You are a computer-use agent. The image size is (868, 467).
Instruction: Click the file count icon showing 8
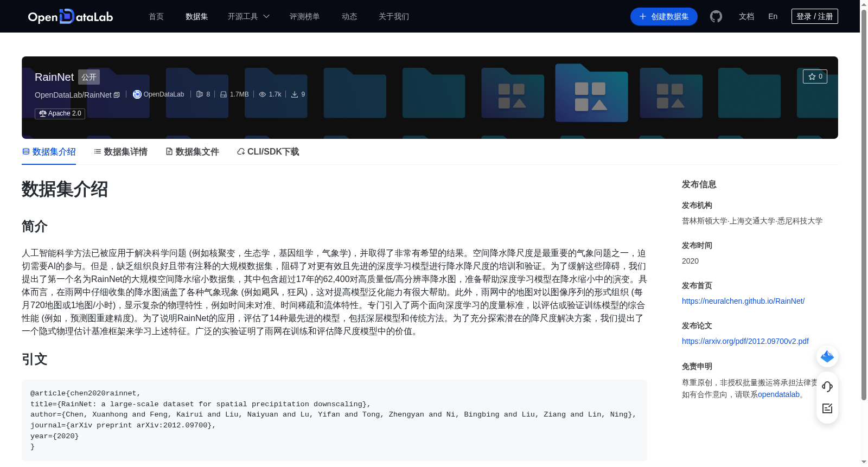(x=200, y=94)
